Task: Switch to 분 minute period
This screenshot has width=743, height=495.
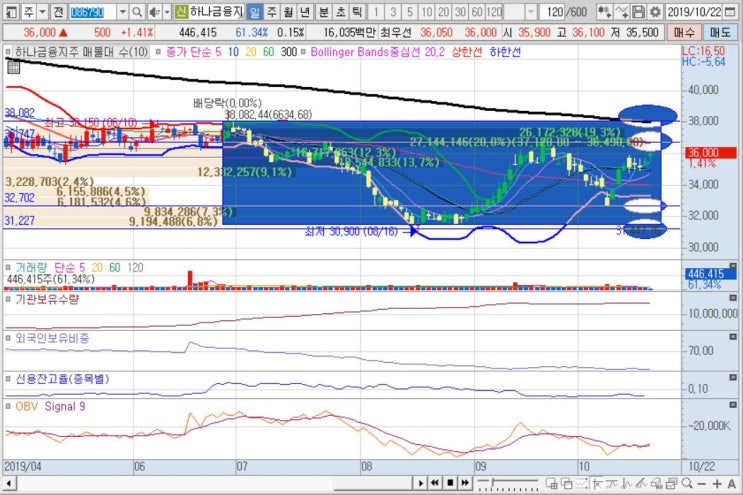Action: pos(323,11)
